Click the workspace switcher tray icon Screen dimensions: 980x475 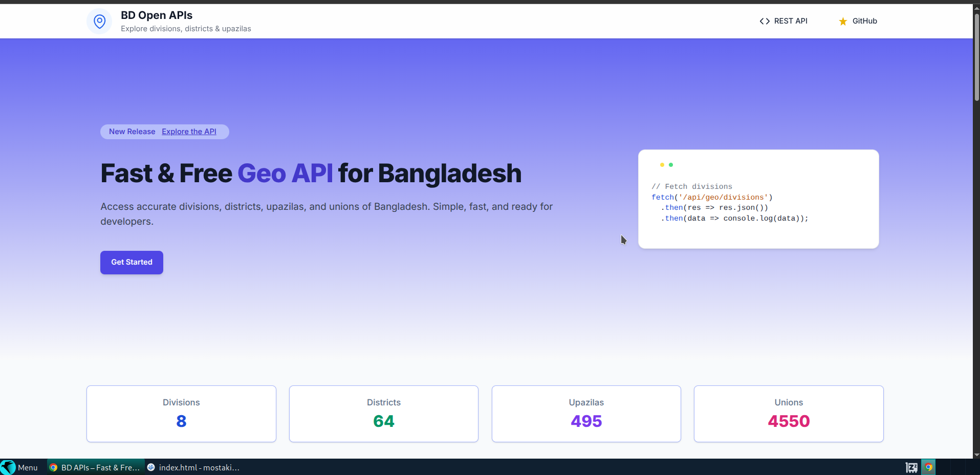[911, 467]
